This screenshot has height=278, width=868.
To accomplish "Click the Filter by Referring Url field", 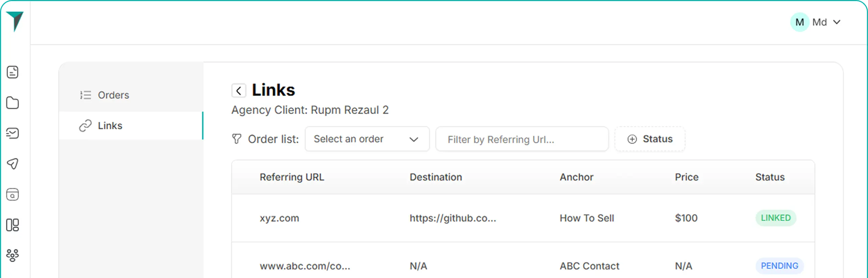I will point(522,139).
